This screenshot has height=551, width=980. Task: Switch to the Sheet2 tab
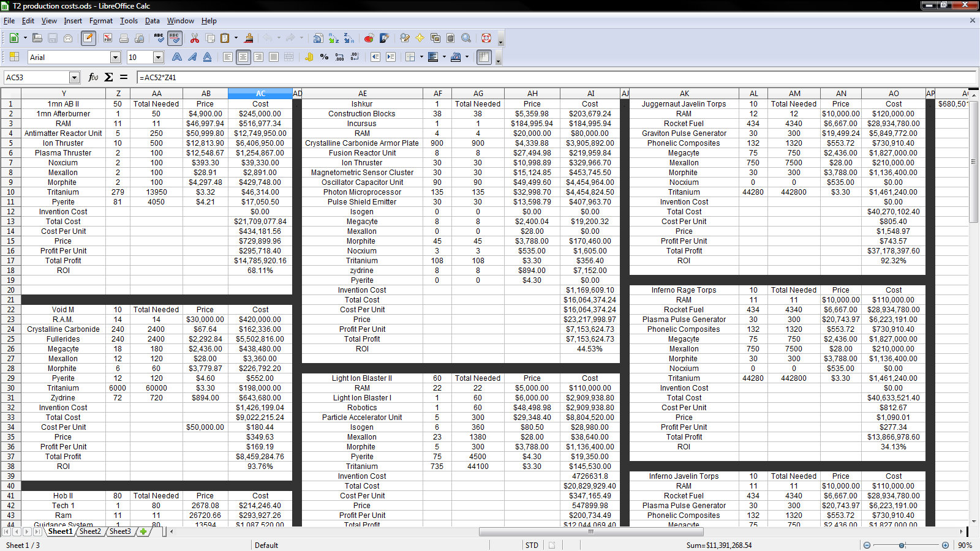pos(90,531)
